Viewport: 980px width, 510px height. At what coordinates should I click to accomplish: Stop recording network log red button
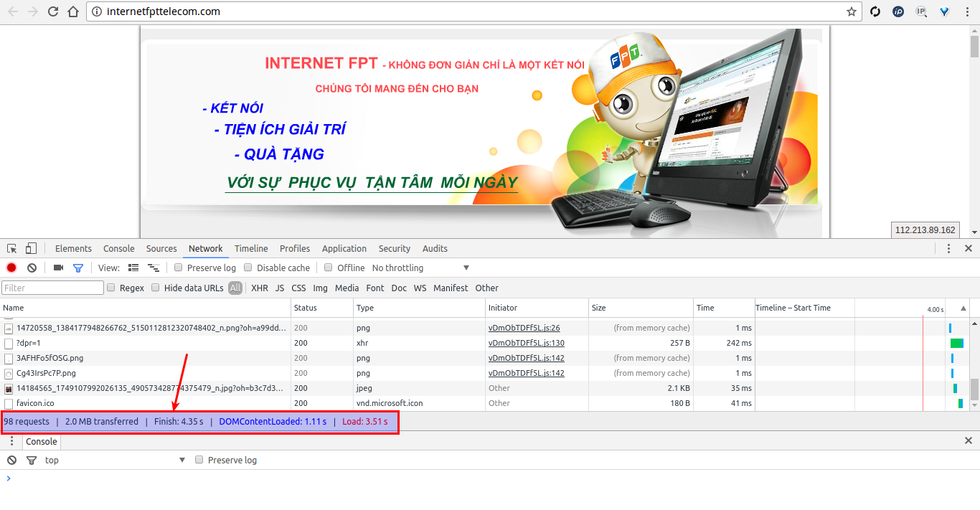pyautogui.click(x=11, y=268)
